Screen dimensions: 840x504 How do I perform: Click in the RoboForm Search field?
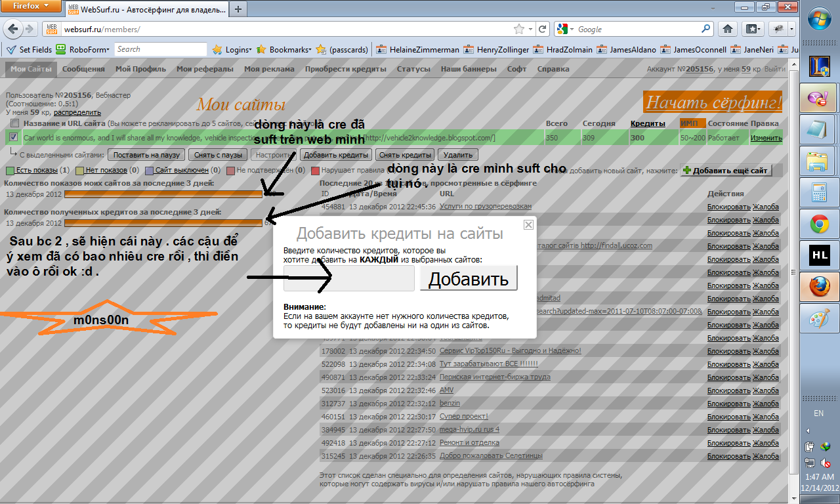tap(161, 49)
